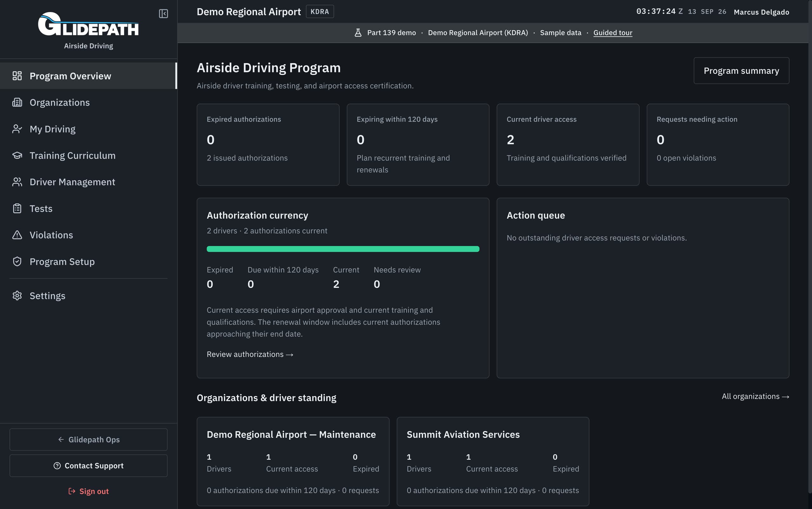Click 'No outstanding driver access requests' message
The image size is (812, 509).
[x=596, y=238]
